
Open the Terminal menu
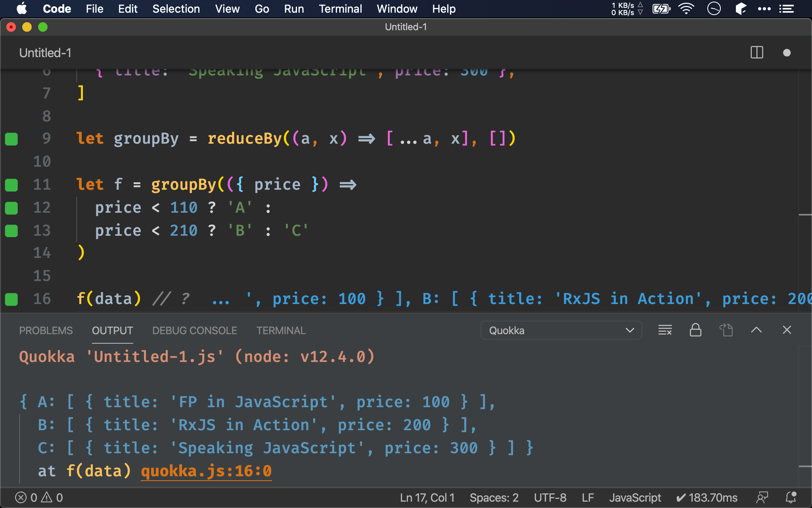tap(339, 8)
